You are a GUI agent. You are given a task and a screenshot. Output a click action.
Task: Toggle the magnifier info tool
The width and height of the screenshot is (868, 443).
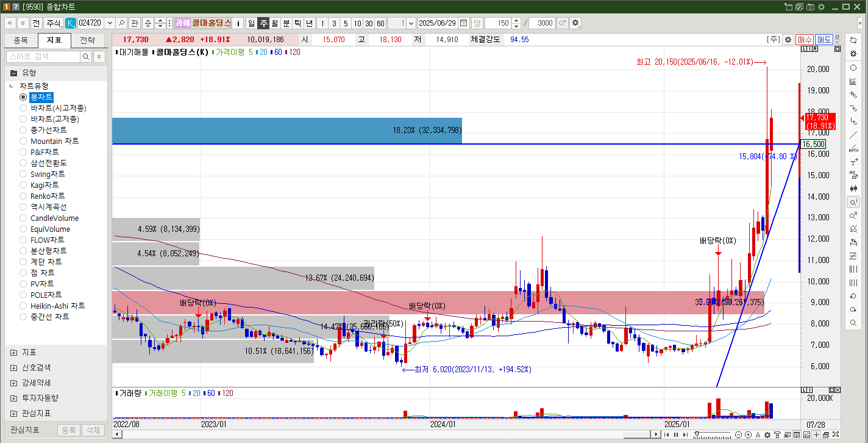(x=853, y=202)
